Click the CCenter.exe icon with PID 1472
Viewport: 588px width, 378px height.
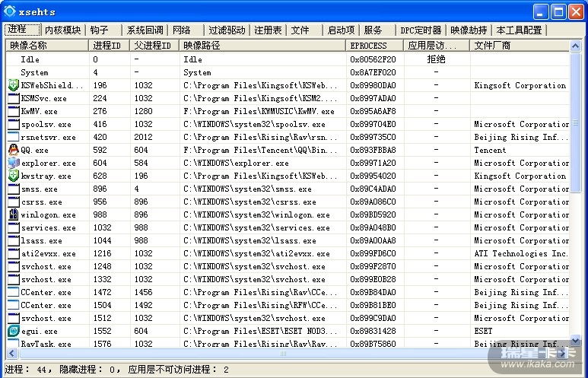[x=14, y=293]
